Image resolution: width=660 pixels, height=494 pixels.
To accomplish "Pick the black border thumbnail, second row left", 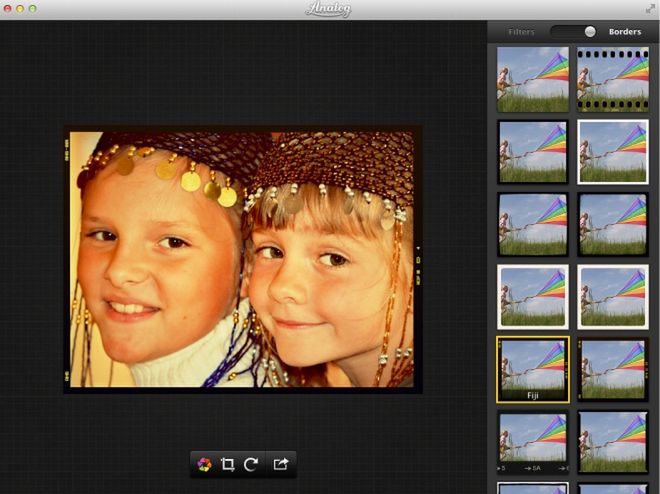I will 533,152.
